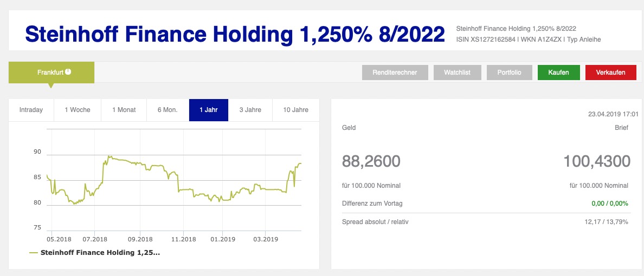Click legend label Steinhoff Finance Holding 1,25...
Image resolution: width=644 pixels, height=276 pixels.
(x=100, y=253)
